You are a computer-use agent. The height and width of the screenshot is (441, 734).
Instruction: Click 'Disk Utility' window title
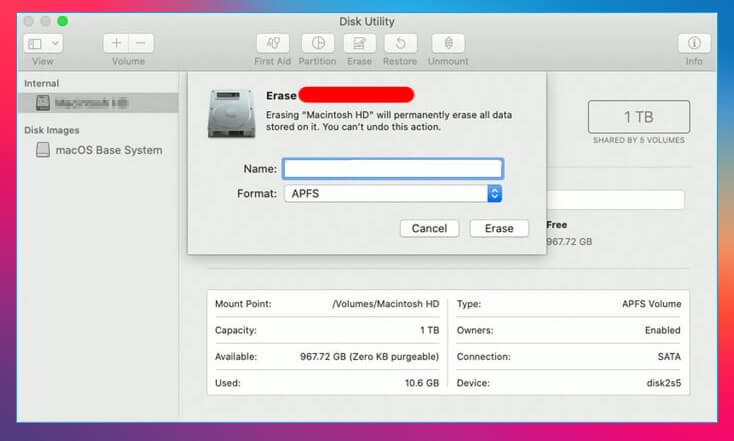point(367,22)
